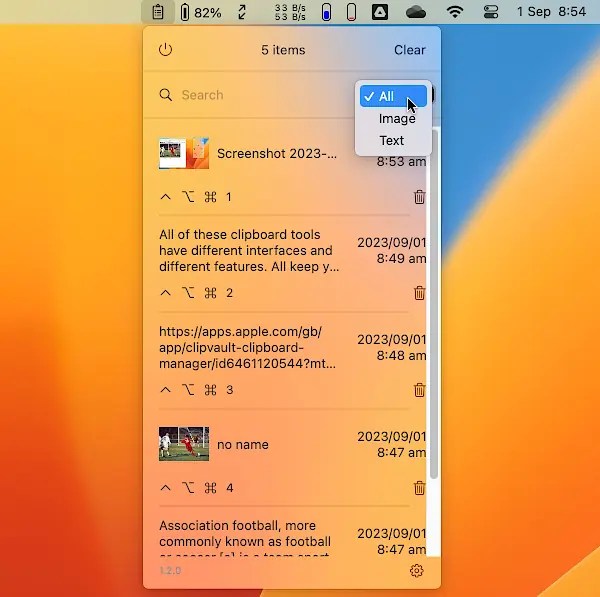600x597 pixels.
Task: Open the football image thumbnail
Action: click(184, 444)
